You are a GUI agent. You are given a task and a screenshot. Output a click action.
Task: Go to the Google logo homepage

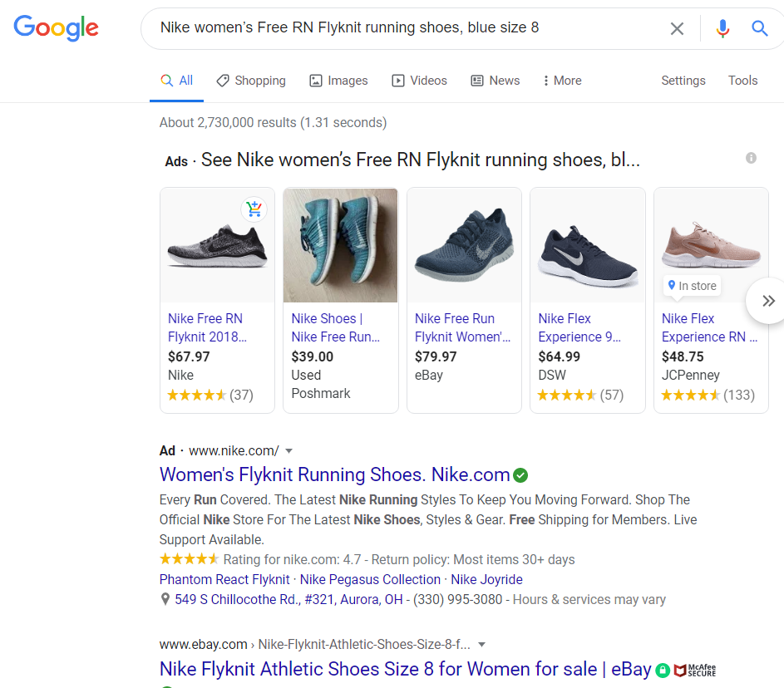[x=56, y=28]
